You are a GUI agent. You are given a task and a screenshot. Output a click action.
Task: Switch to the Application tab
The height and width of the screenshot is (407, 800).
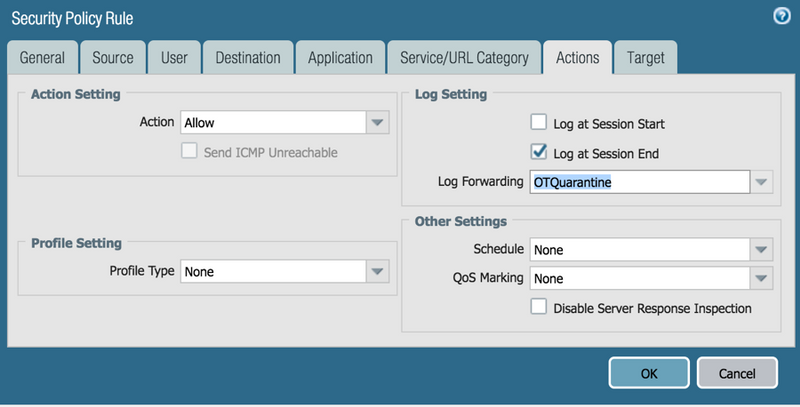pos(340,58)
